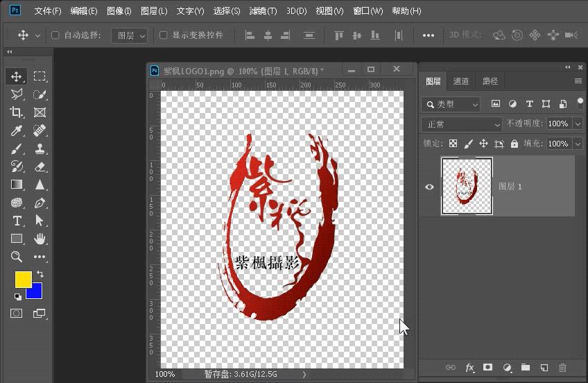This screenshot has width=588, height=383.
Task: Change the screen mode button
Action: [x=40, y=314]
